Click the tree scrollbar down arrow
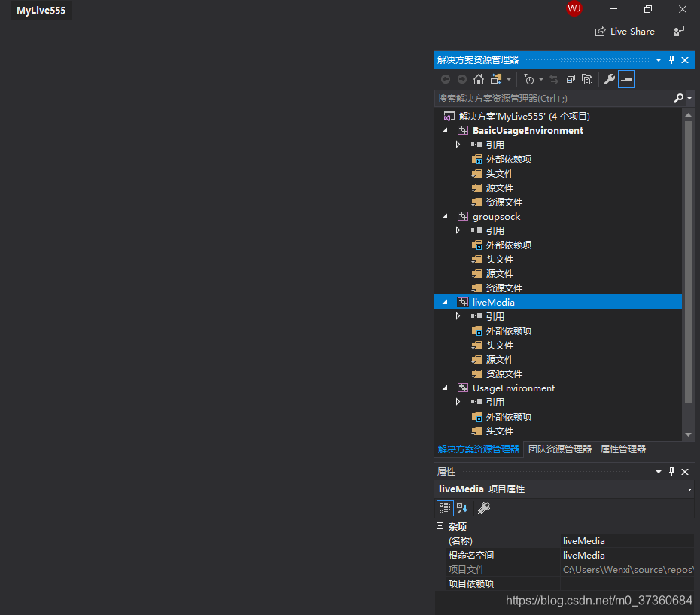 (688, 434)
